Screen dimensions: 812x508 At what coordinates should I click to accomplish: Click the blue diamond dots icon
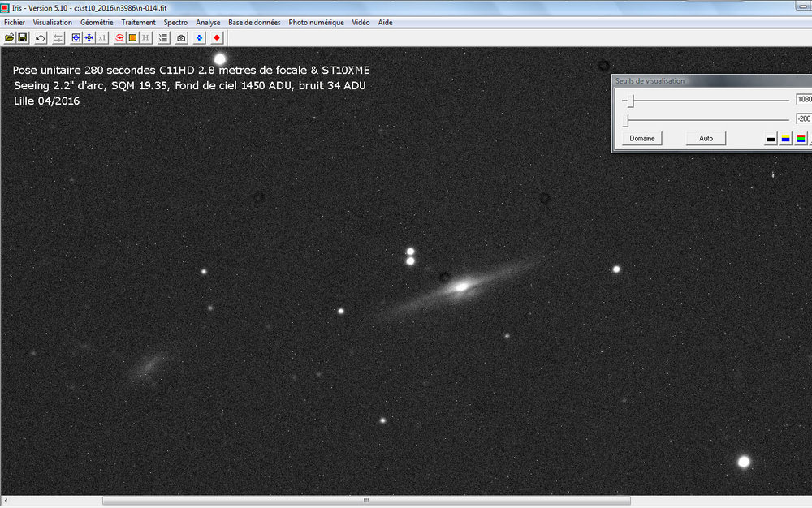200,38
